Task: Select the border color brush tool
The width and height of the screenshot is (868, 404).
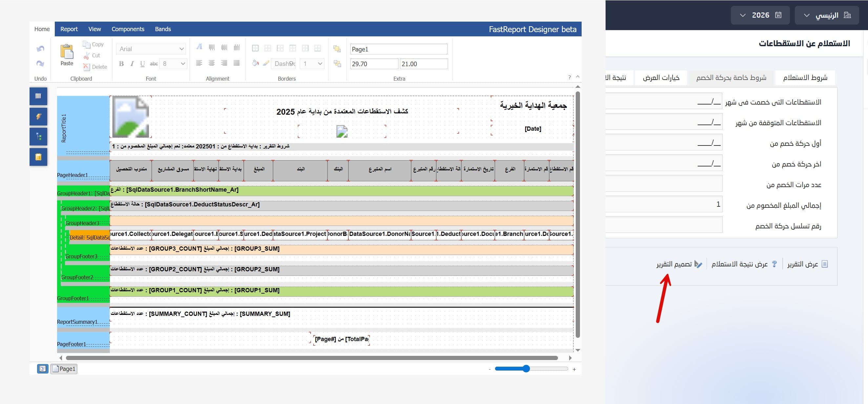Action: [266, 63]
